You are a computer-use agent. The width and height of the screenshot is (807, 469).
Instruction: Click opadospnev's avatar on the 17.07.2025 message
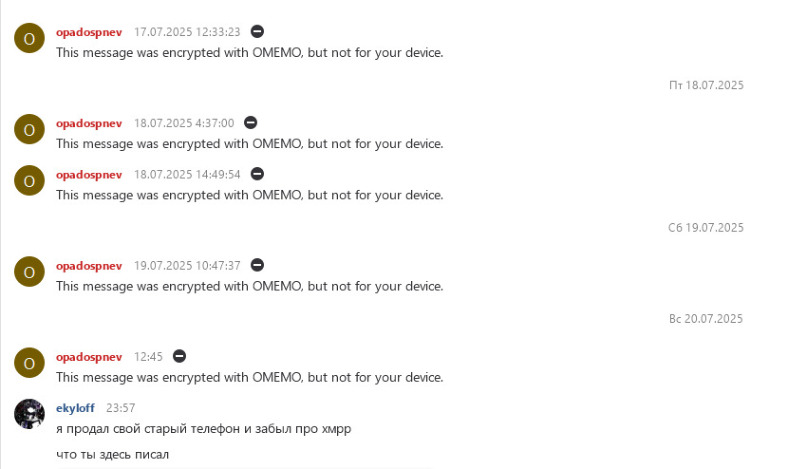[x=29, y=39]
